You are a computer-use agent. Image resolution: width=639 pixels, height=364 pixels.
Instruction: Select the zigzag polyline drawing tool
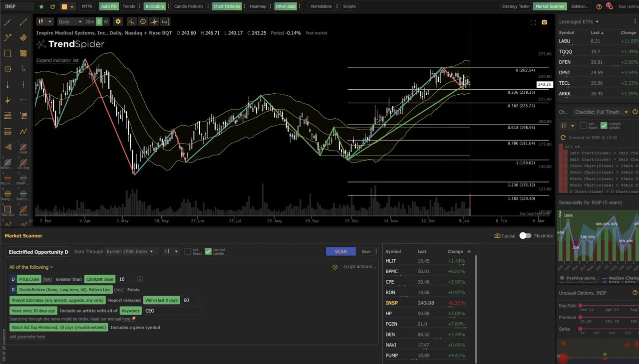tap(23, 131)
